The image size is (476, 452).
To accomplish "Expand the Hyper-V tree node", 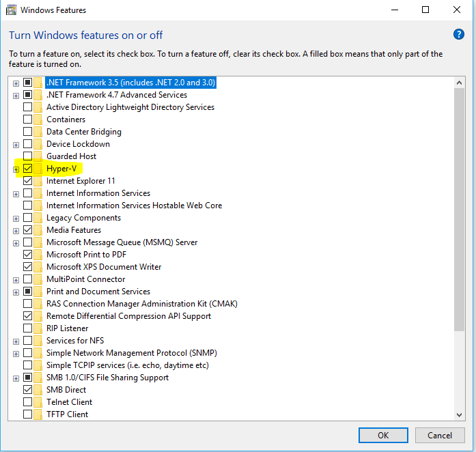I will coord(16,169).
